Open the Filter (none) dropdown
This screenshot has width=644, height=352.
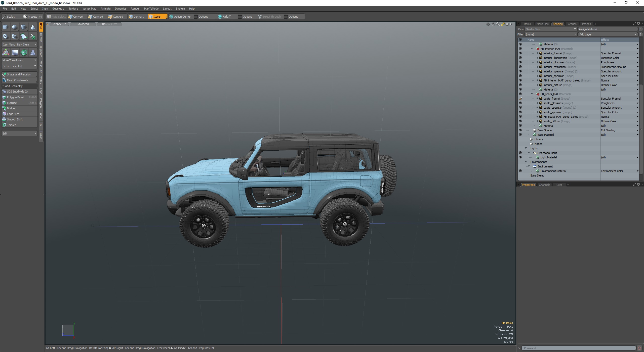coord(551,34)
